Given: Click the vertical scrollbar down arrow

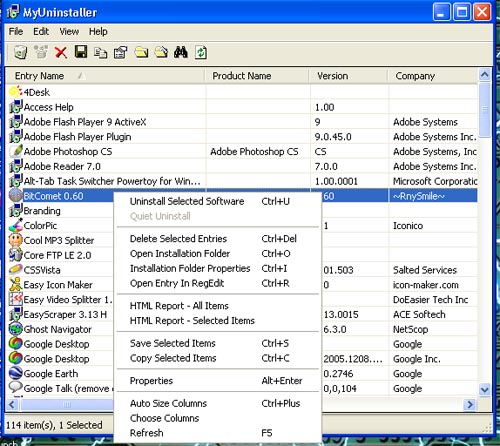Looking at the screenshot, I should coord(484,389).
